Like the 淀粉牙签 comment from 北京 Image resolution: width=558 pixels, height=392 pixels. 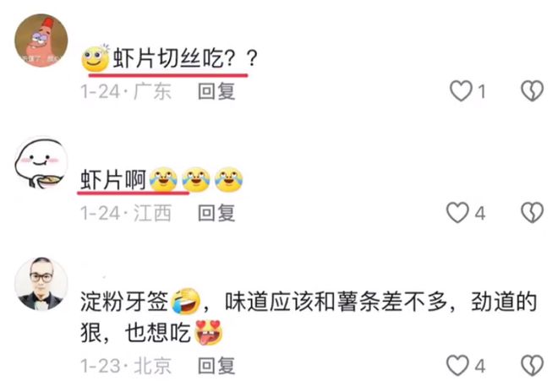tap(457, 365)
